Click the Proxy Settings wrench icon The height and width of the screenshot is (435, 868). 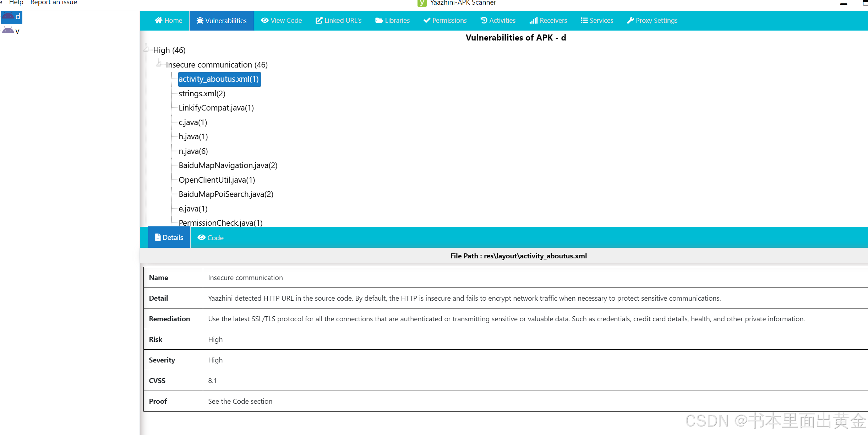tap(630, 20)
